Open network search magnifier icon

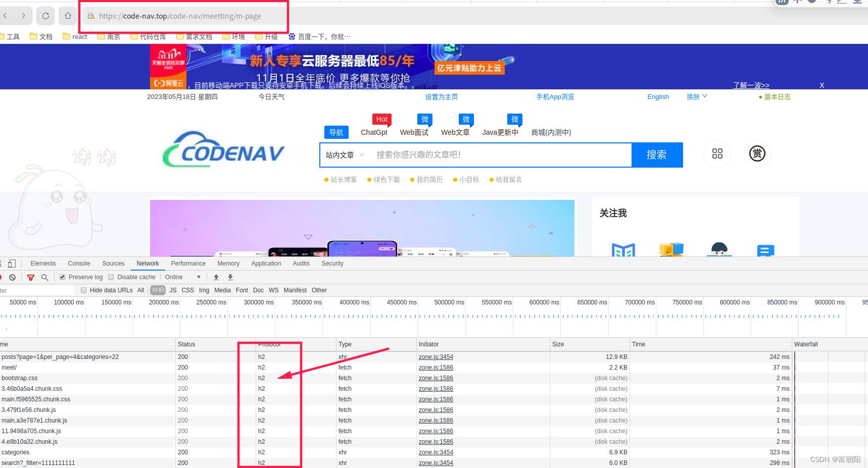tap(45, 277)
